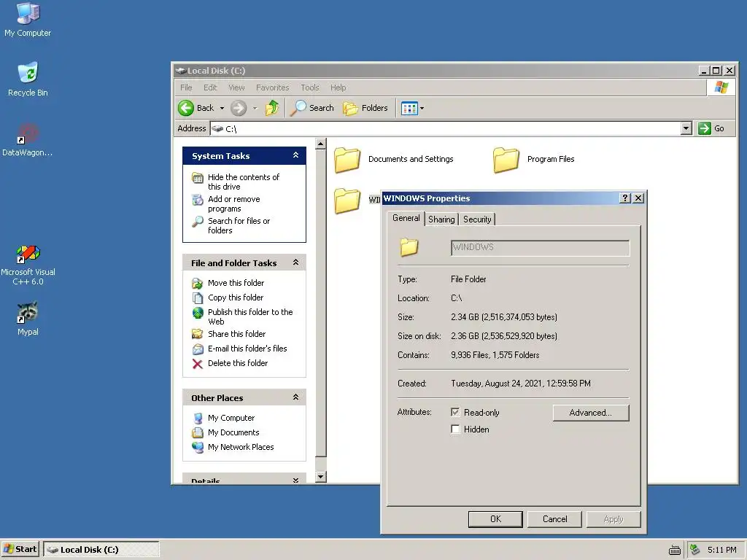Viewport: 747px width, 560px height.
Task: Expand the Address bar dropdown
Action: click(x=686, y=128)
